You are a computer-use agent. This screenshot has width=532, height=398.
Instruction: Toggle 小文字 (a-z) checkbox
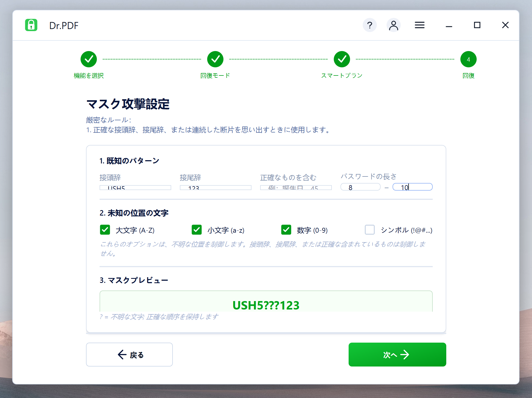point(197,230)
